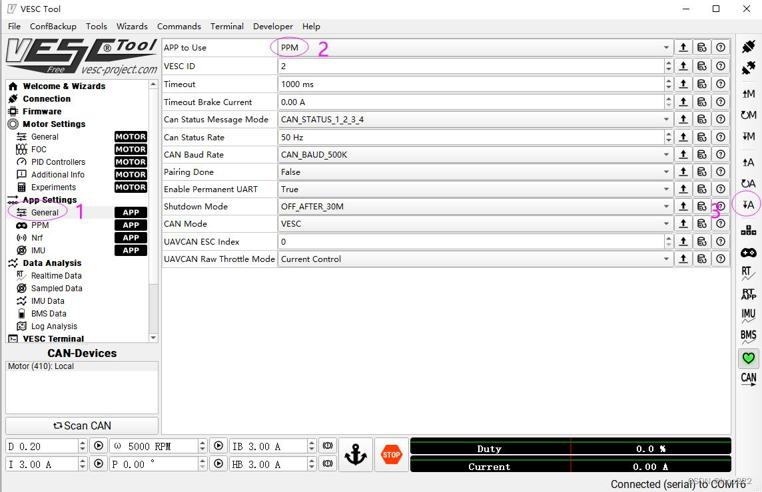
Task: Open the APP to Use dropdown
Action: 476,47
